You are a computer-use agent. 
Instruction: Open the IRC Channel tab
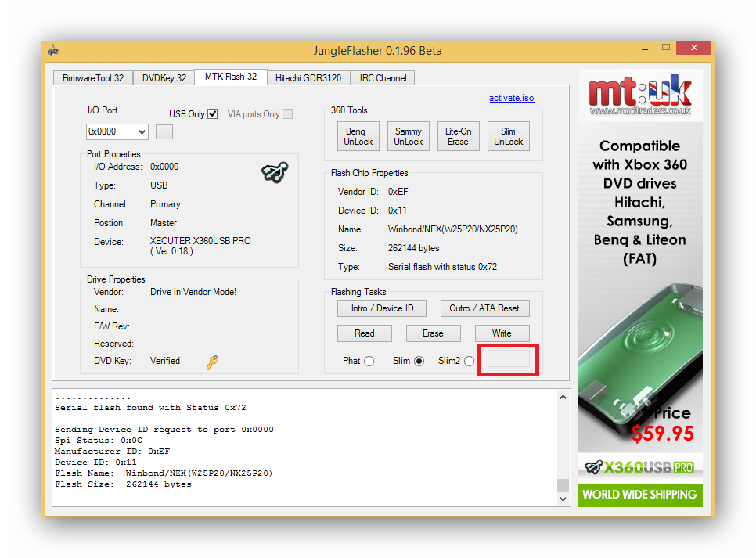383,78
